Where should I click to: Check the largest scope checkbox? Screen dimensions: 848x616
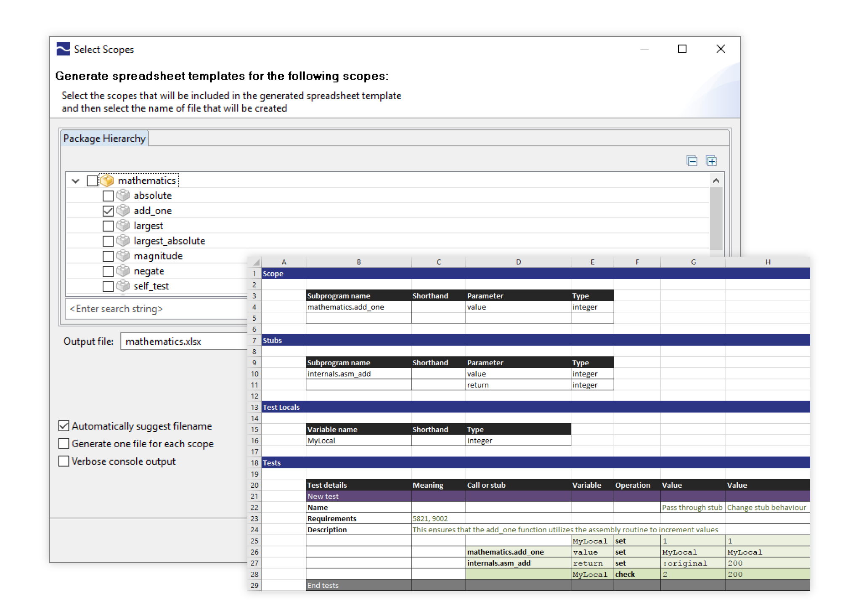click(x=108, y=226)
